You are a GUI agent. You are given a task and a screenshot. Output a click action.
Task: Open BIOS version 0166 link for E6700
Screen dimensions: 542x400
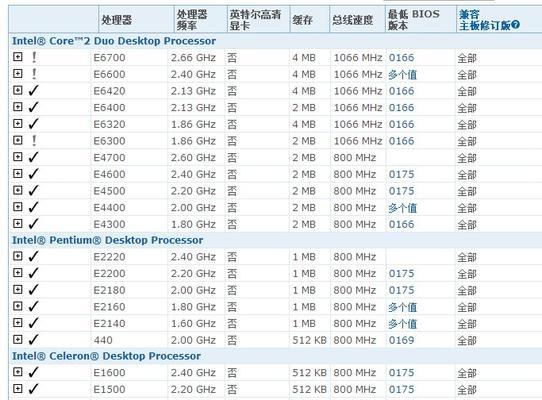pos(401,57)
